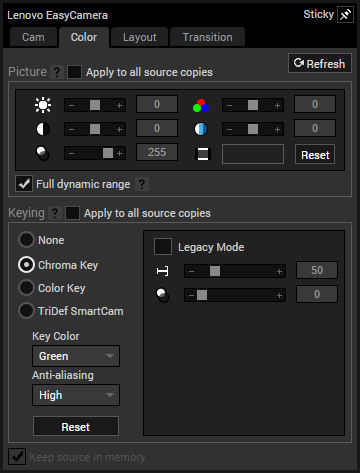Increase saturation with plus sign
Image resolution: width=360 pixels, height=473 pixels.
pos(277,129)
